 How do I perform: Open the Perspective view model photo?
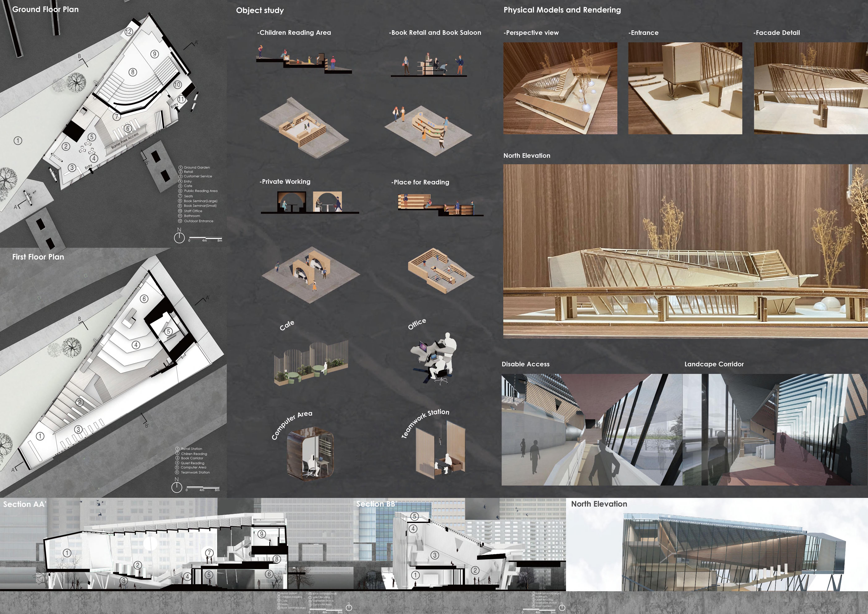[x=560, y=88]
